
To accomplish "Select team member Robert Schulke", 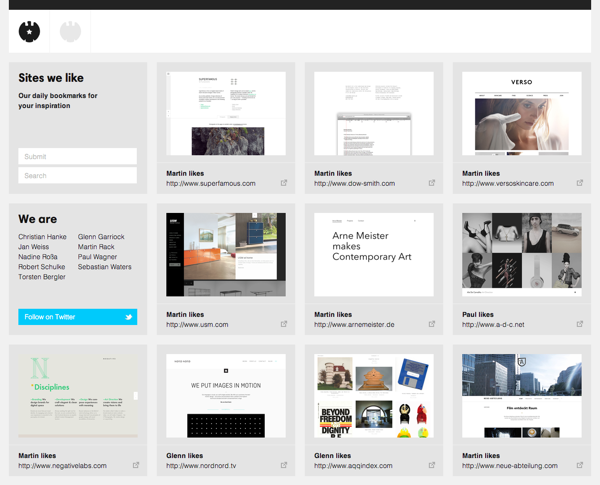I will (x=42, y=266).
